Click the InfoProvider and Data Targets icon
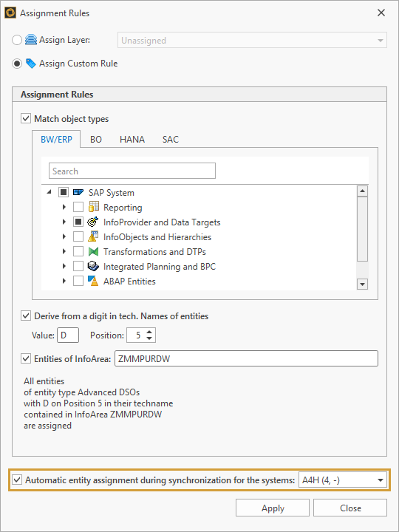 pyautogui.click(x=93, y=222)
